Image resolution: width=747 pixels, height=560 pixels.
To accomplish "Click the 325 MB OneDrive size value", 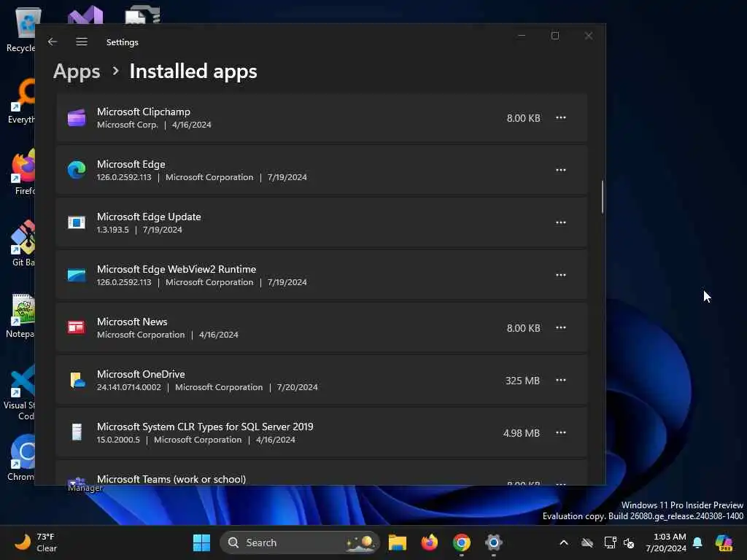I will [x=522, y=381].
